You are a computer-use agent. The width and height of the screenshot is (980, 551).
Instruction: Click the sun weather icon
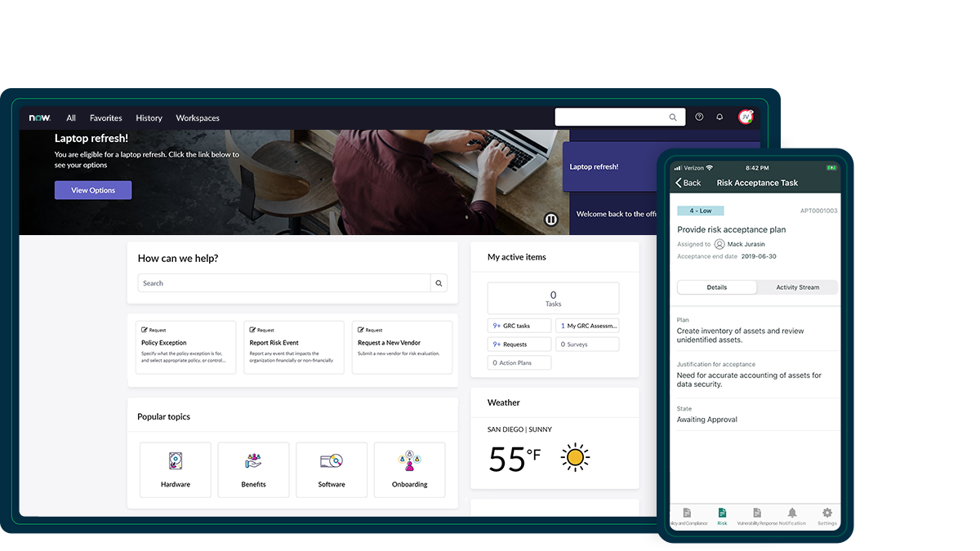(x=575, y=457)
